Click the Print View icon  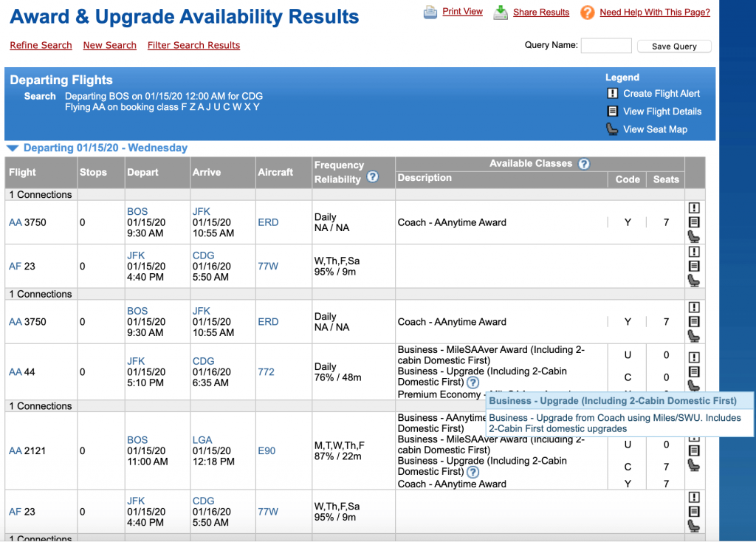(x=430, y=12)
